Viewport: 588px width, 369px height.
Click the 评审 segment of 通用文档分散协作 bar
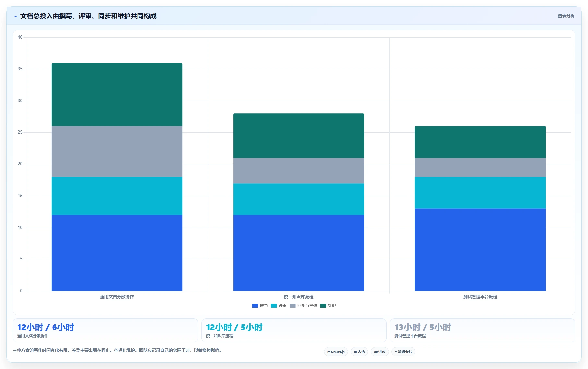pyautogui.click(x=117, y=196)
